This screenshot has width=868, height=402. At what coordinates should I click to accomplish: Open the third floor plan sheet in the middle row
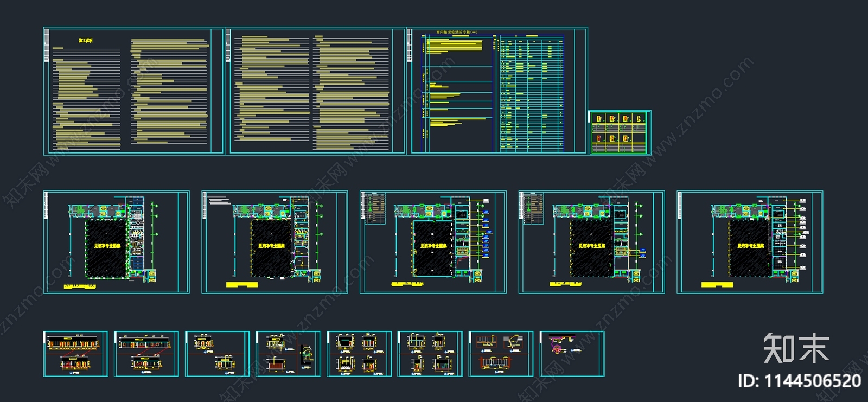[x=433, y=242]
